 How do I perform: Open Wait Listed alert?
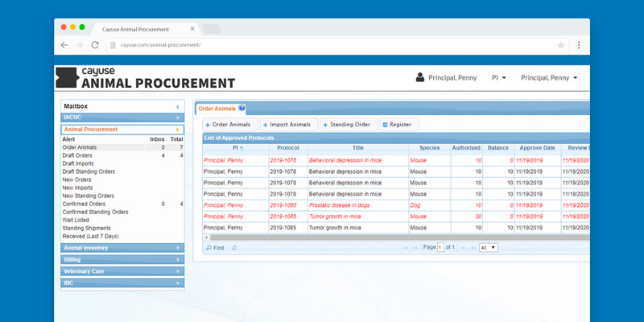pos(76,220)
